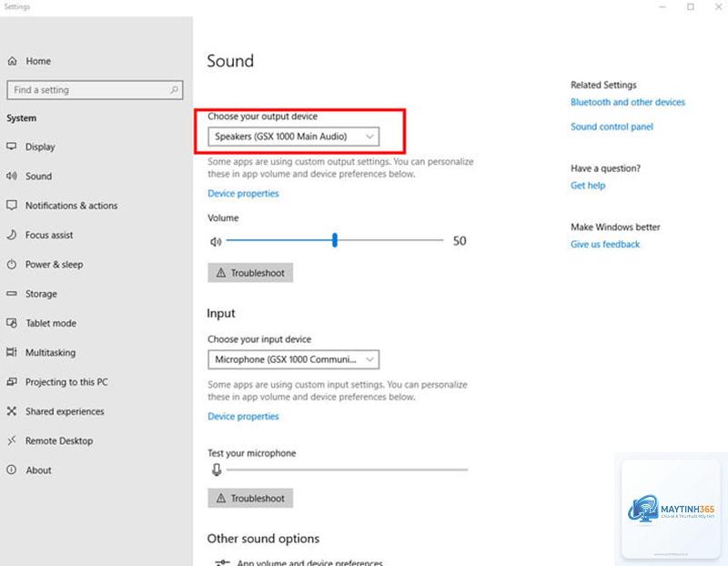Open Multitasking settings
The width and height of the screenshot is (728, 566).
tap(50, 352)
